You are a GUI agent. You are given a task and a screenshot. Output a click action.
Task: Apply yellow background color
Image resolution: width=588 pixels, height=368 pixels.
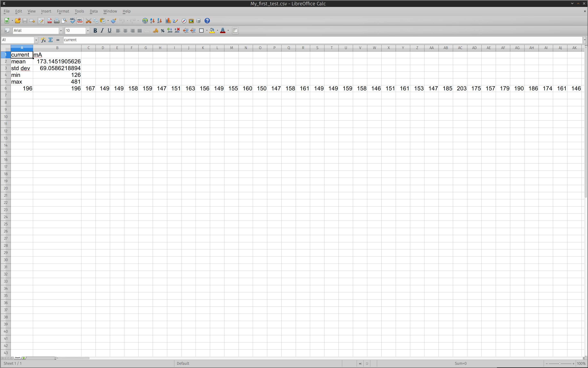click(212, 30)
